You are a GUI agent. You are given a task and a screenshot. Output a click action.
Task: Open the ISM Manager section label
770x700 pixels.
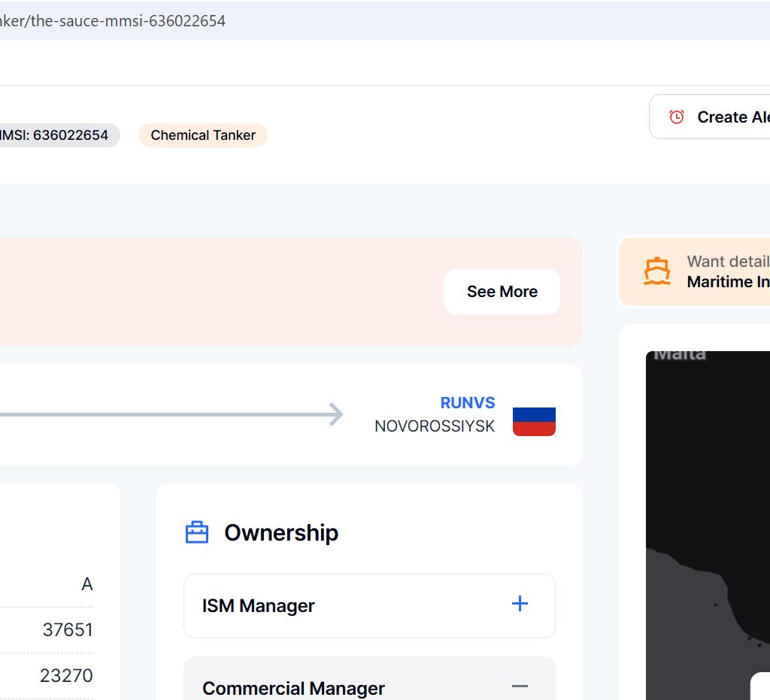click(x=258, y=606)
